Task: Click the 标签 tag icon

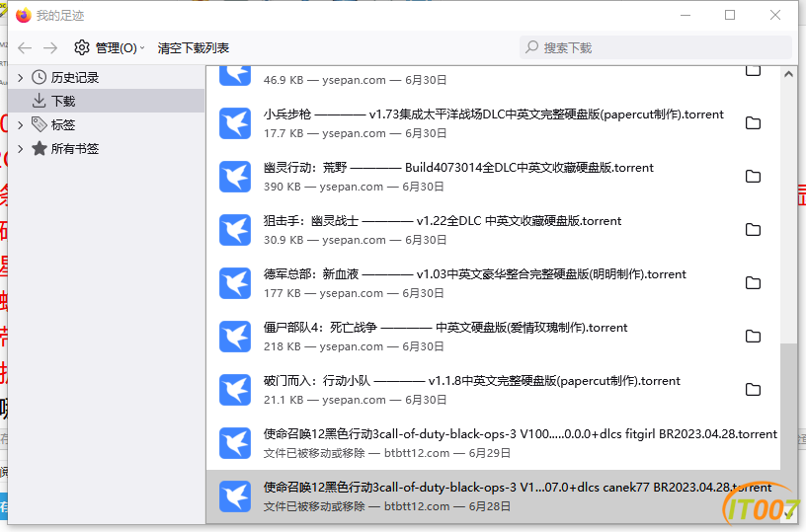Action: pyautogui.click(x=40, y=124)
